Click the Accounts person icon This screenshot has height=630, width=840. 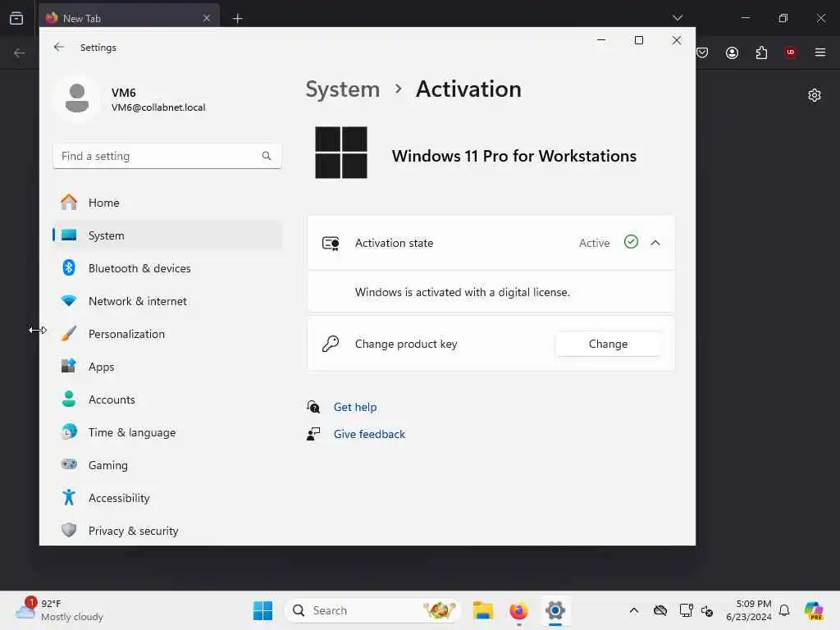[69, 399]
